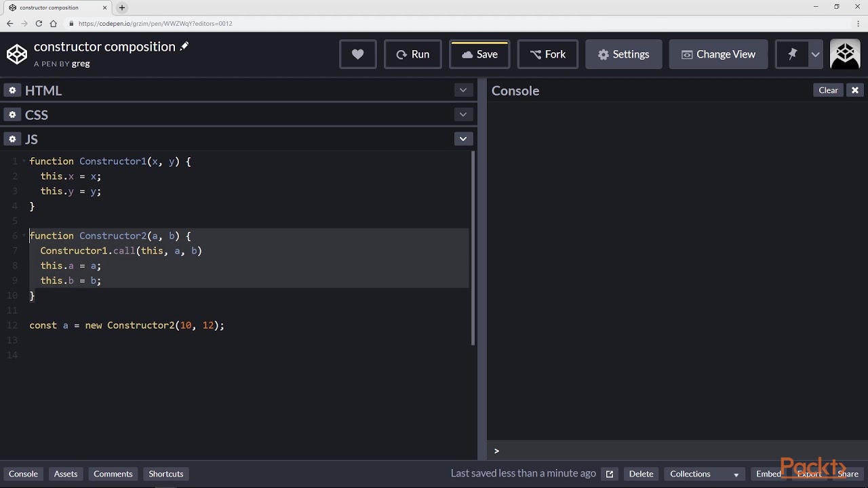Click the 'this.b = b;' code line
The height and width of the screenshot is (488, 868).
click(x=71, y=281)
